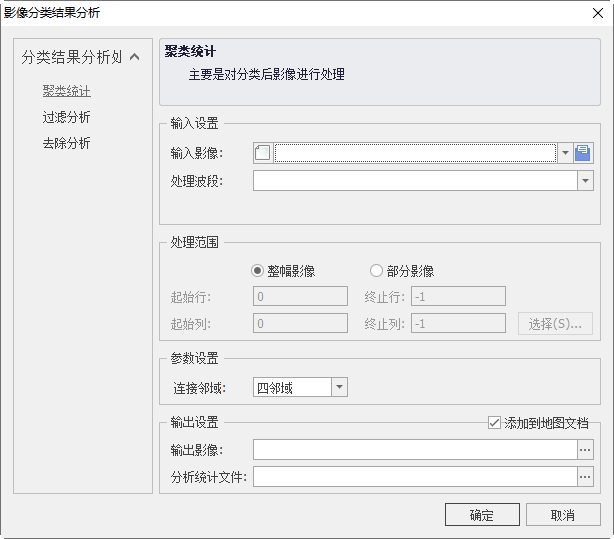Collapse the 分类结果分析 sidebar group

pyautogui.click(x=134, y=57)
